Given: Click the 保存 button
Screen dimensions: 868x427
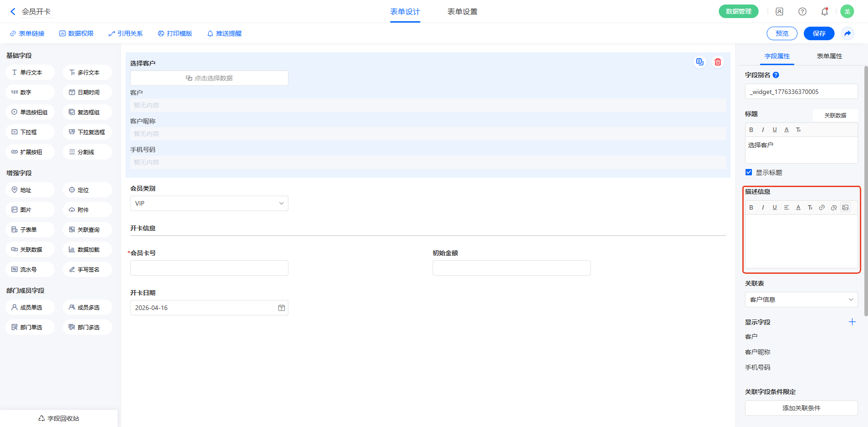Looking at the screenshot, I should [x=819, y=33].
